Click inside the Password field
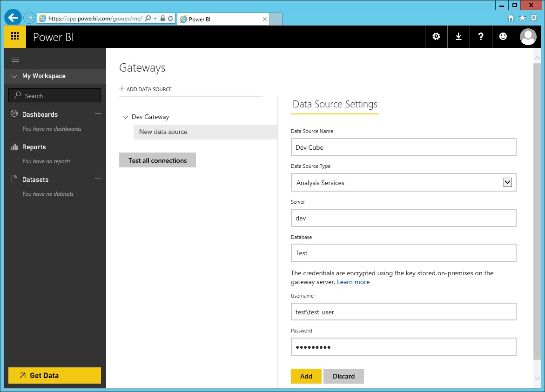The width and height of the screenshot is (545, 392). (404, 346)
